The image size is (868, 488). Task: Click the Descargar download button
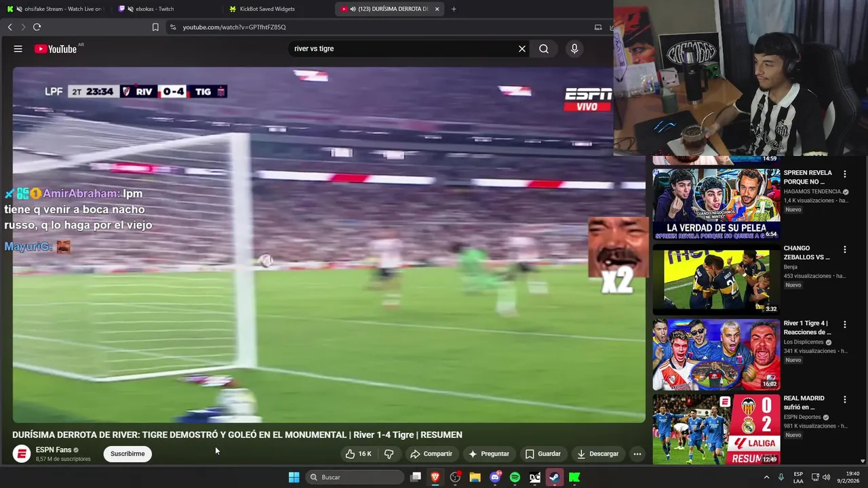coord(597,453)
